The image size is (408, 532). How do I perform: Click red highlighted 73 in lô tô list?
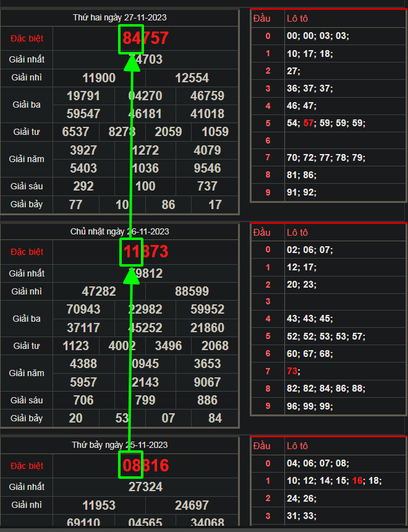click(x=292, y=371)
